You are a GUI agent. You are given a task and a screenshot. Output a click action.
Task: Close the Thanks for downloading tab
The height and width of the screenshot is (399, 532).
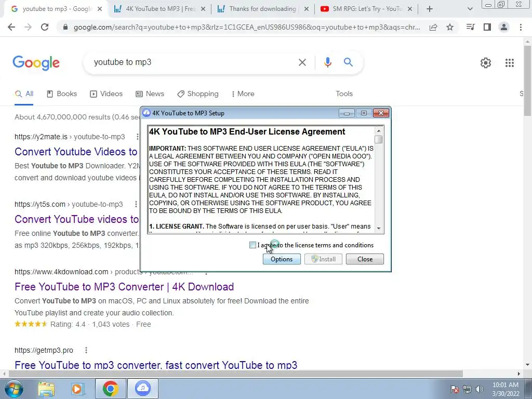point(307,9)
